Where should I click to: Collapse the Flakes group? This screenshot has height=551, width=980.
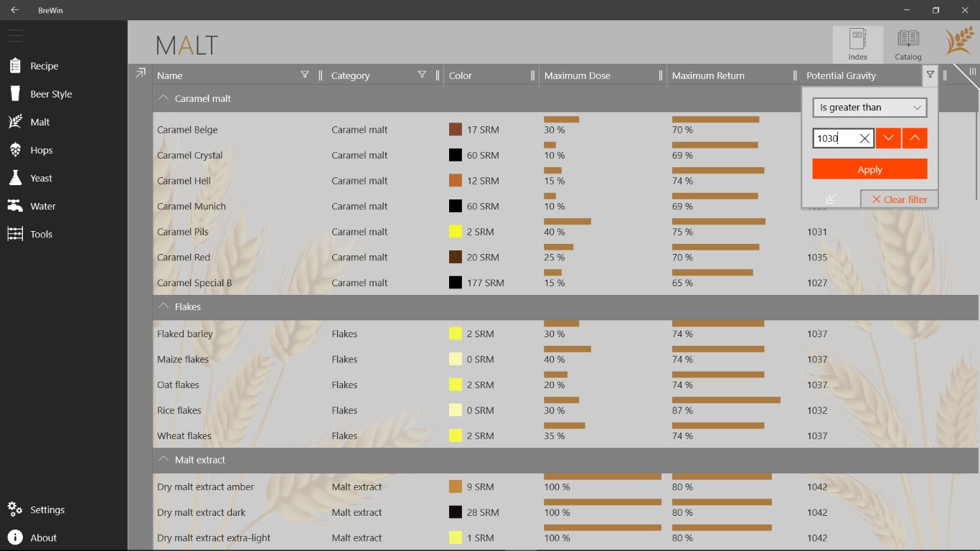point(164,306)
